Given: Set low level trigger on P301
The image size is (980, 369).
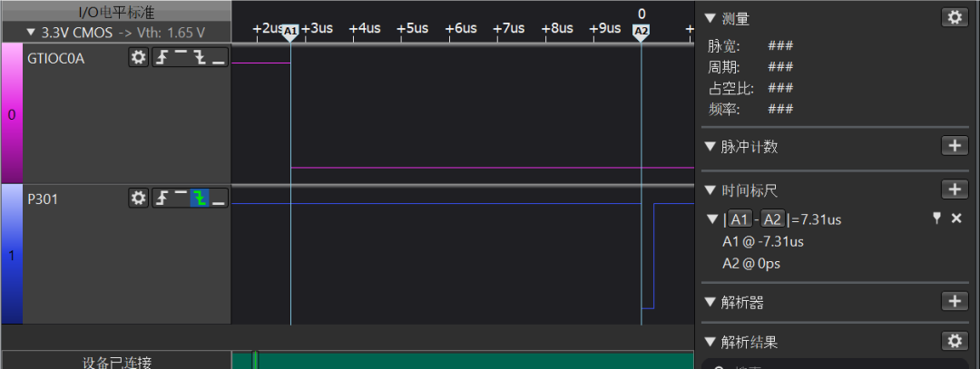Looking at the screenshot, I should (218, 198).
